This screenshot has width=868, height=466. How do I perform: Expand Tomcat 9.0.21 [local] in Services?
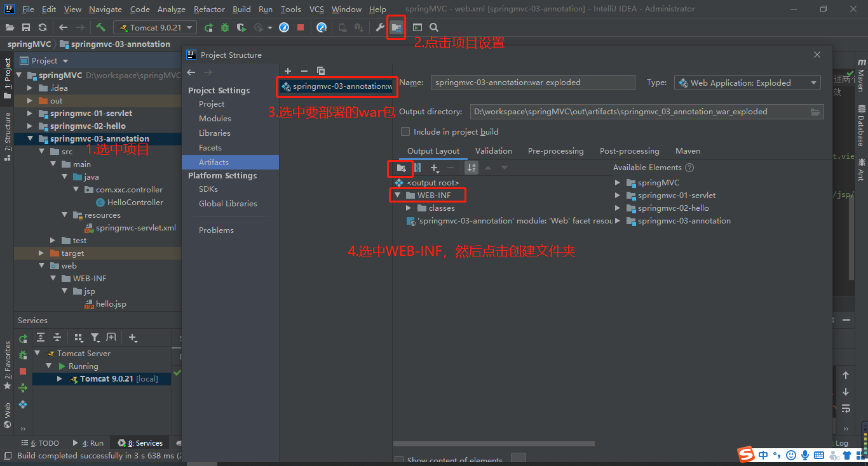pyautogui.click(x=60, y=378)
